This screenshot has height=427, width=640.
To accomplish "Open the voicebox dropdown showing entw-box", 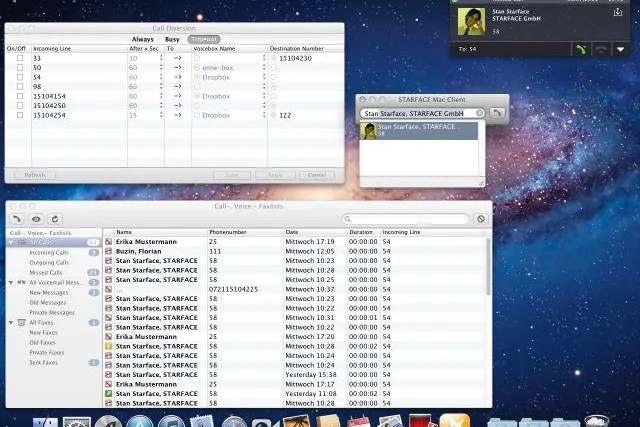I will point(264,68).
